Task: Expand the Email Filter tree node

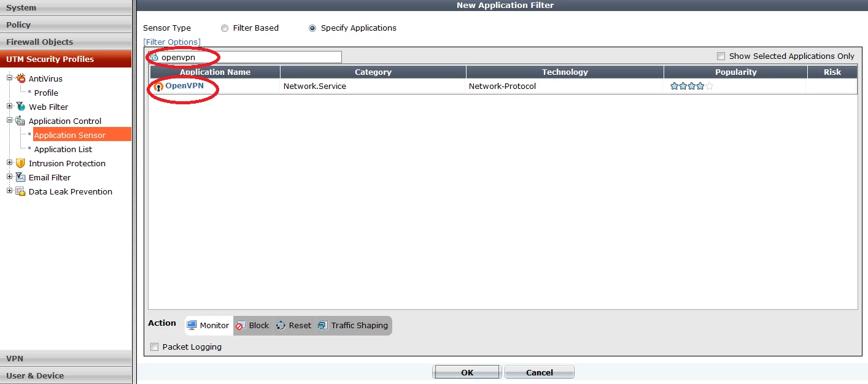Action: pyautogui.click(x=9, y=177)
